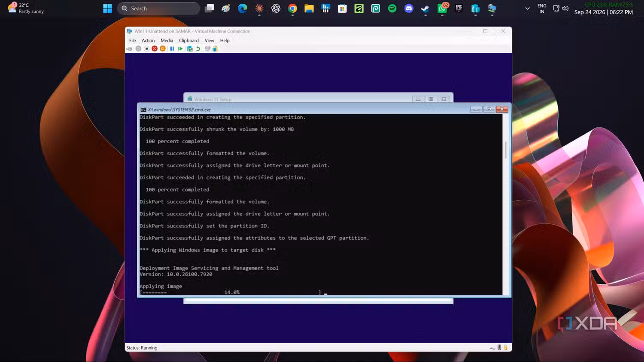Click the taskbar Search box

(158, 9)
